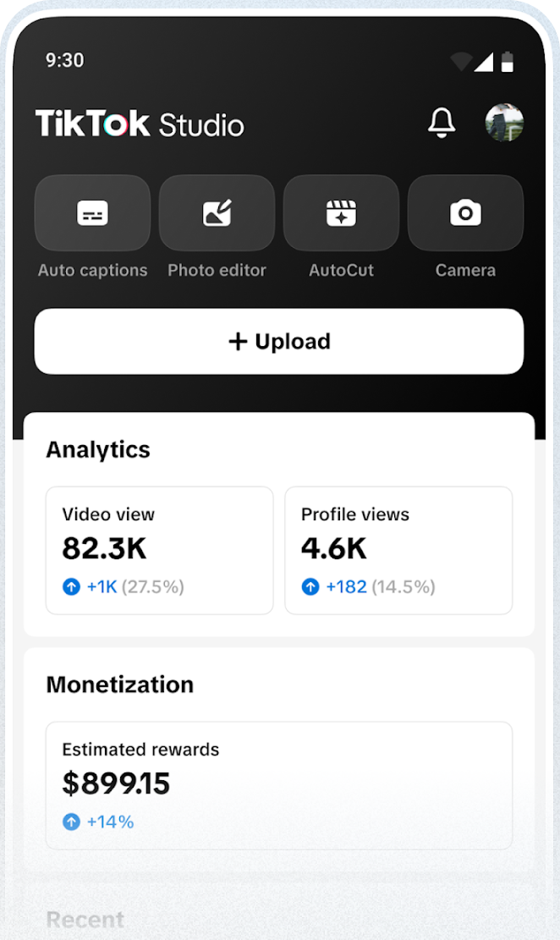Image resolution: width=560 pixels, height=940 pixels.
Task: Tap the cellular signal icon
Action: point(483,62)
